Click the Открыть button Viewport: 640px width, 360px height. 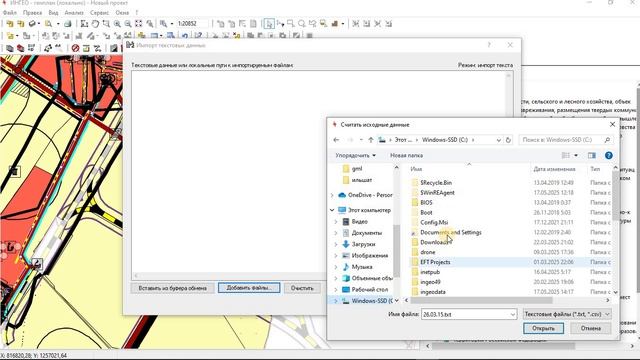coord(543,328)
